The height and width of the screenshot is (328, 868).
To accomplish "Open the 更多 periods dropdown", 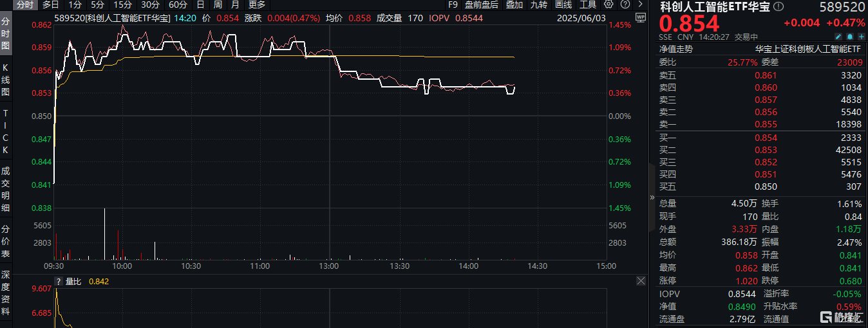I will [257, 5].
